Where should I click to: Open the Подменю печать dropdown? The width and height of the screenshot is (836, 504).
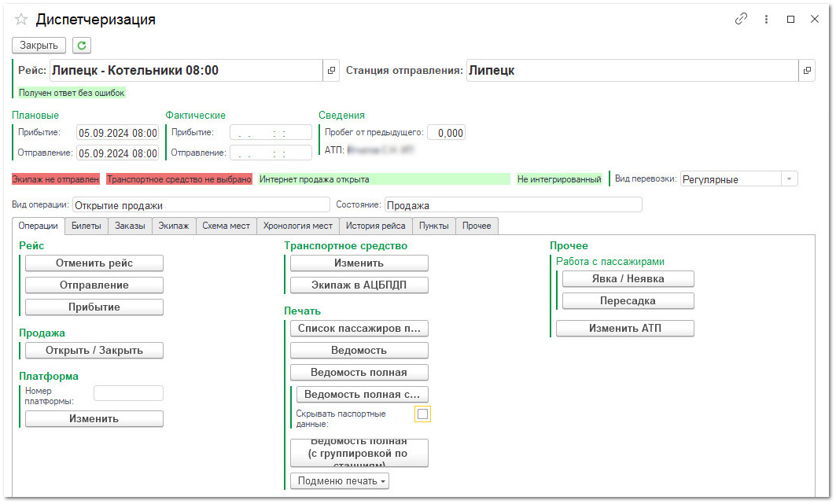pyautogui.click(x=339, y=480)
